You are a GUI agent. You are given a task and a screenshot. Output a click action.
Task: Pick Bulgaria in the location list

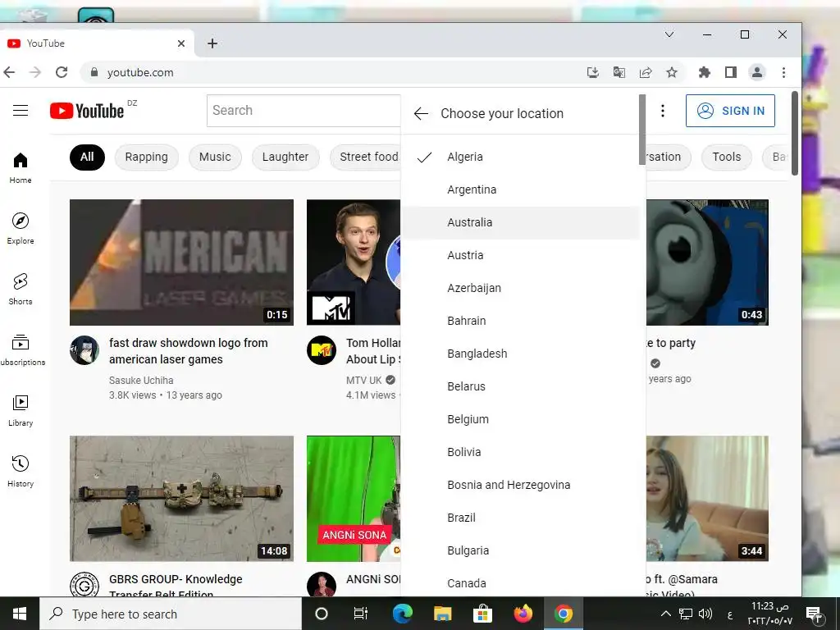tap(520, 550)
